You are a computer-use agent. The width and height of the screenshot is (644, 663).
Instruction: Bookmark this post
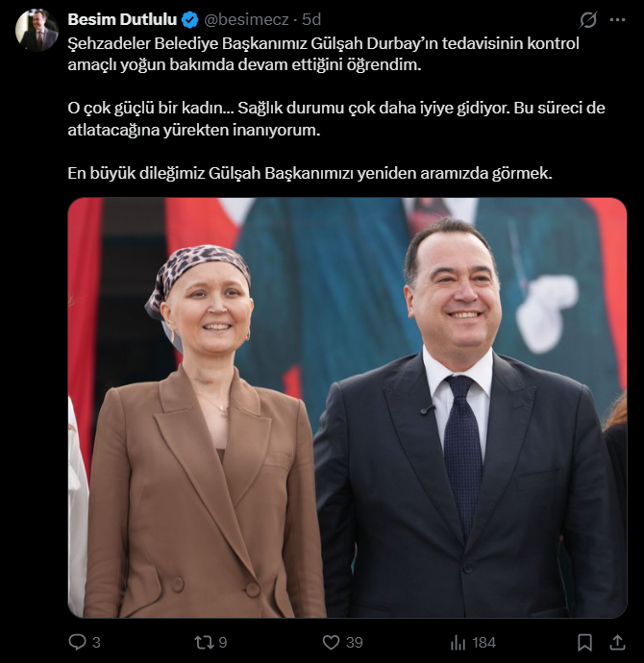[584, 643]
